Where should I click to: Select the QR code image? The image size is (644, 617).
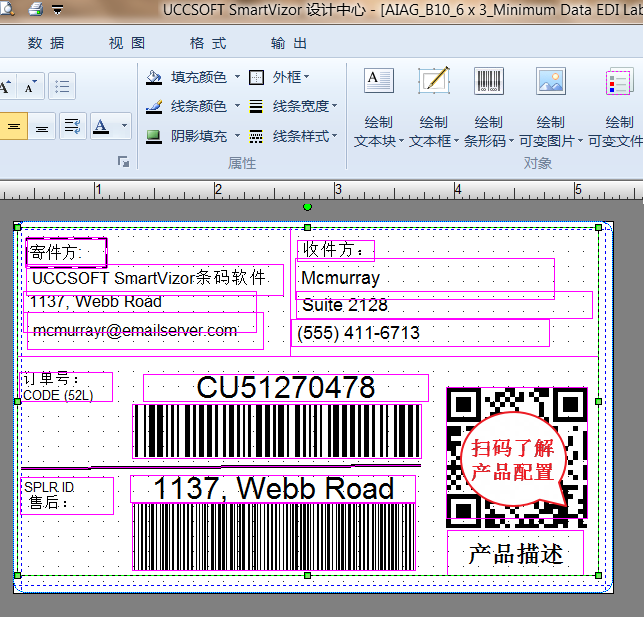[517, 457]
